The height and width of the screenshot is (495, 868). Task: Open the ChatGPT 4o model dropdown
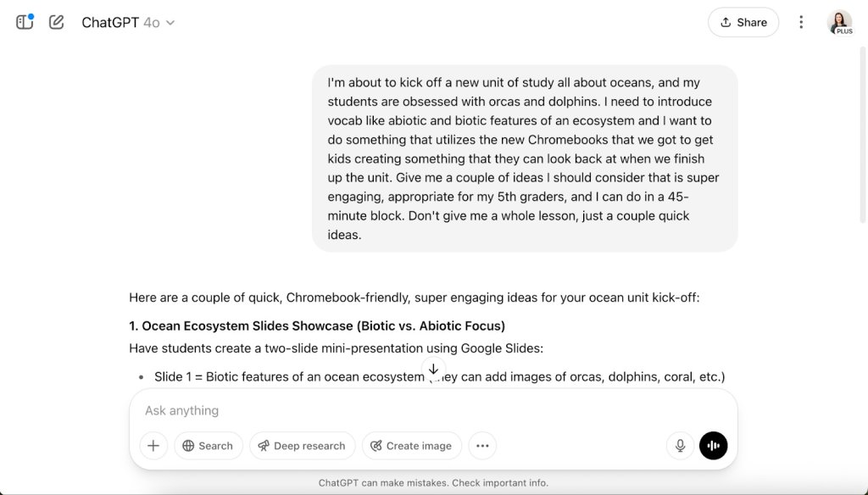[127, 23]
